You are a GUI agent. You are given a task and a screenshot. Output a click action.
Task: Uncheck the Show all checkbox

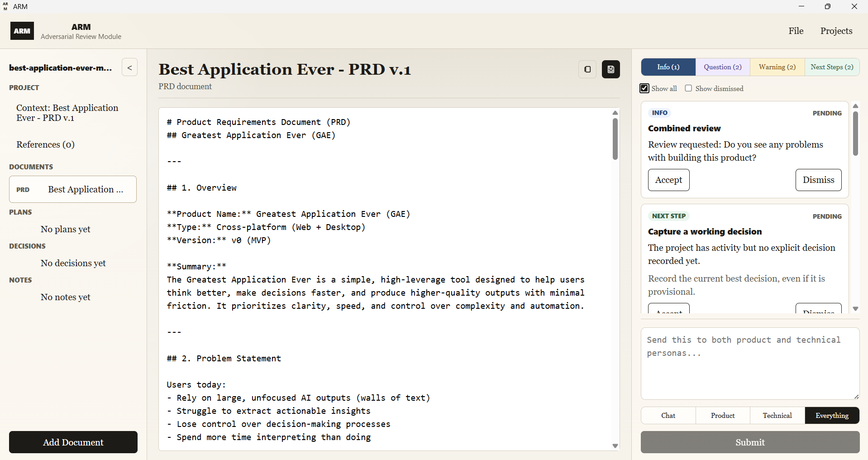point(644,88)
